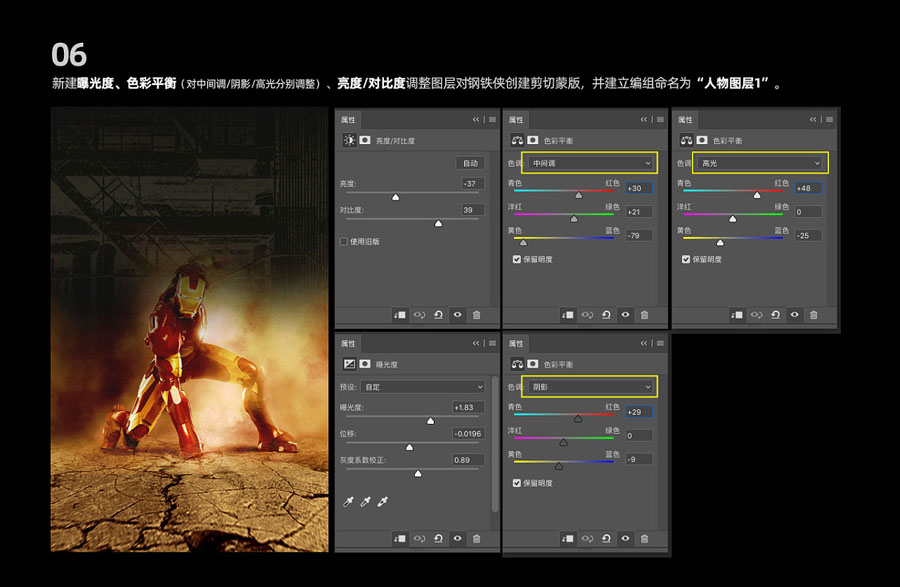The image size is (900, 587).
Task: Delete the Brightness/Contrast adjustment layer via trash icon
Action: pos(476,314)
